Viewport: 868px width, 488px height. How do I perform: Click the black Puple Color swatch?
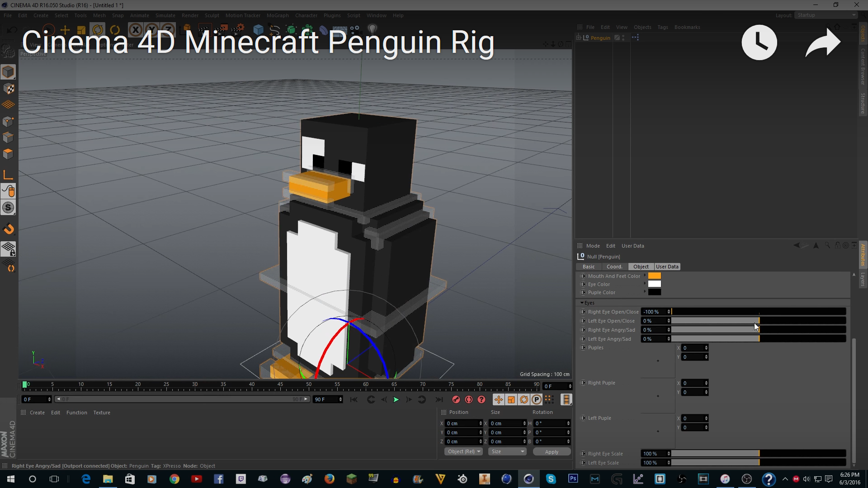coord(654,292)
